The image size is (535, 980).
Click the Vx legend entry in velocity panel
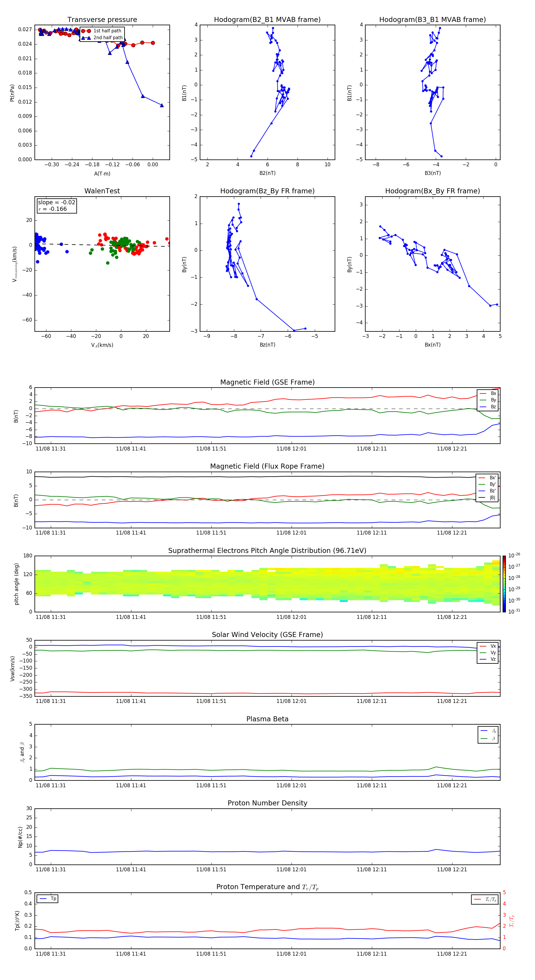488,647
